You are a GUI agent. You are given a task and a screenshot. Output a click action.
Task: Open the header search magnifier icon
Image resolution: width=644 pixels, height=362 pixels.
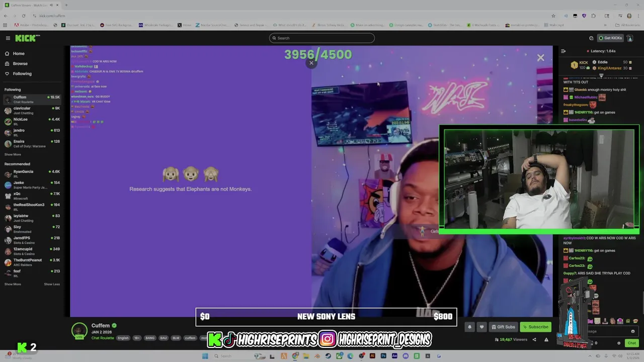coord(591,38)
